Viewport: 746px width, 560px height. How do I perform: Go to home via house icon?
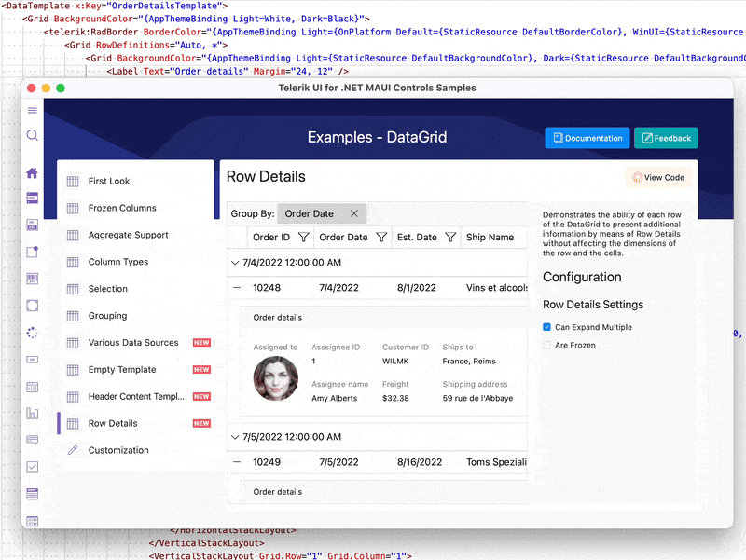tap(33, 173)
